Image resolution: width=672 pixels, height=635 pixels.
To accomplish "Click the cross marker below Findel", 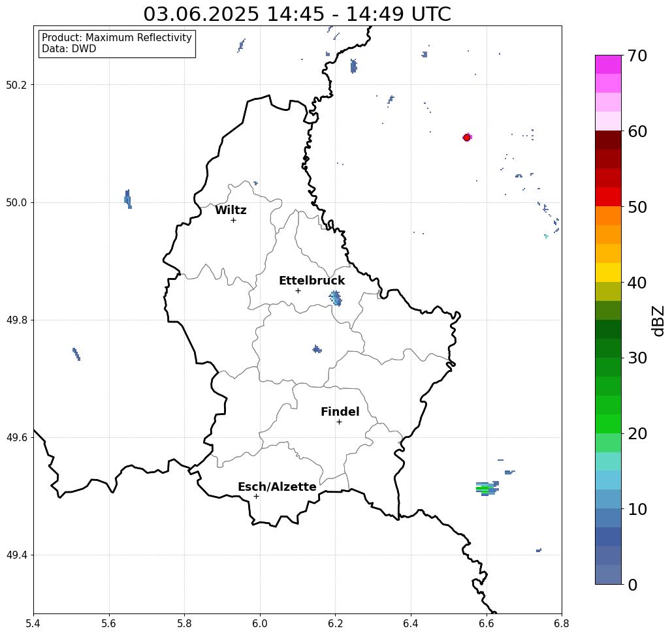I will [x=339, y=422].
